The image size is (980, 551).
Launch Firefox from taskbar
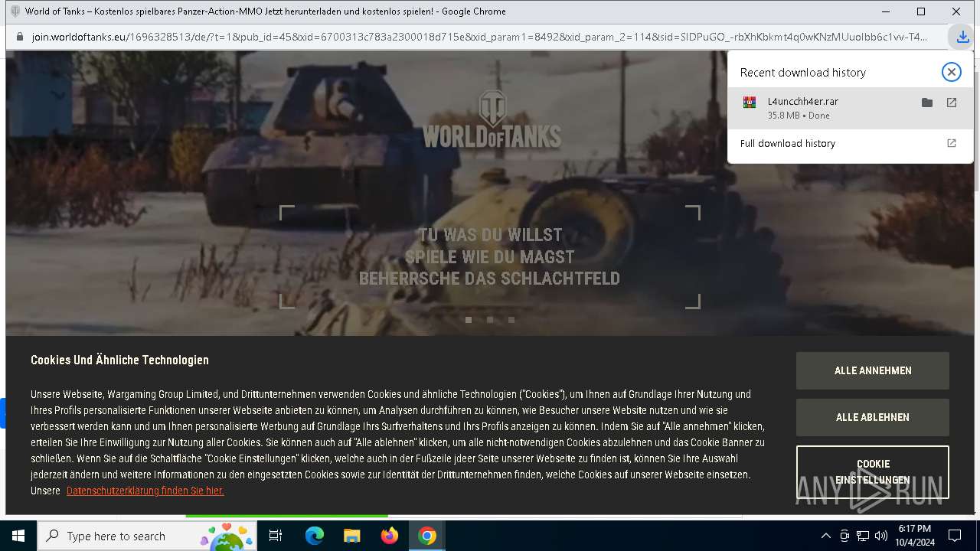[x=390, y=536]
